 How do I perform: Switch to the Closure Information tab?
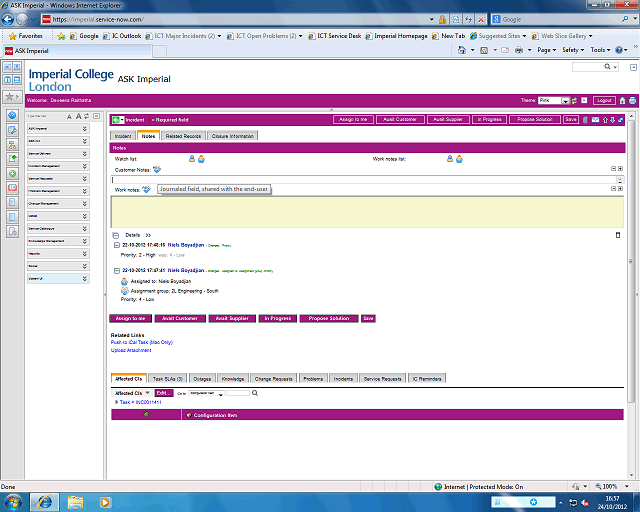235,135
